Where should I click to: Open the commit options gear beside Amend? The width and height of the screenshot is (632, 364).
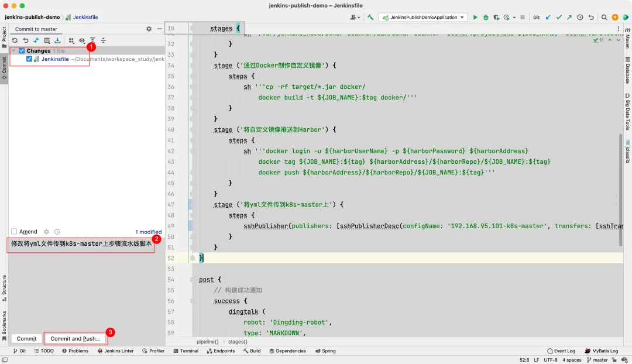[x=46, y=232]
